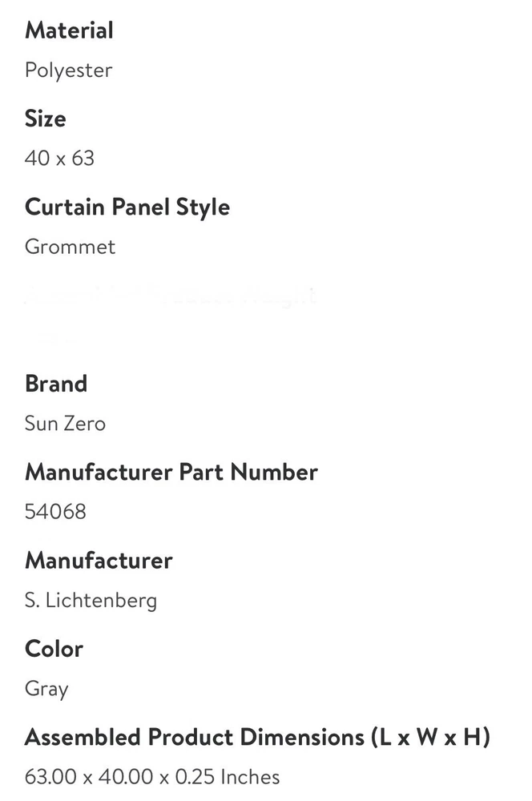Click the Curtain Panel Style heading
532x801 pixels.
coord(127,207)
